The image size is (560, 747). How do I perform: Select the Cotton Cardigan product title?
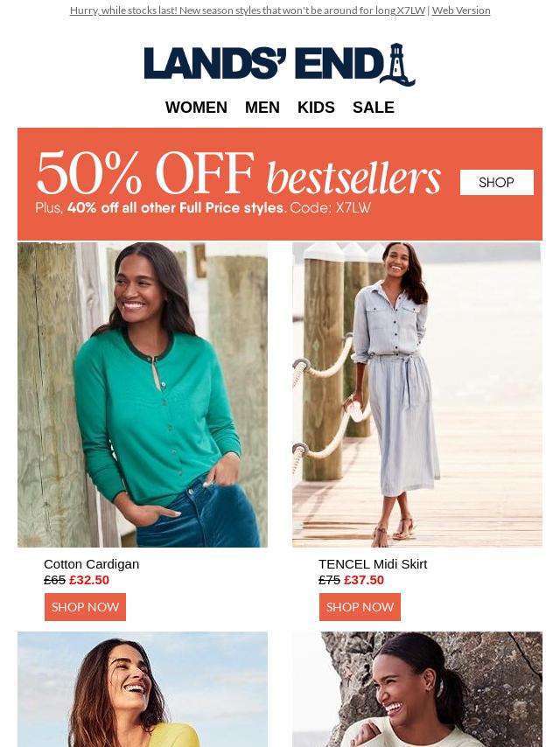[92, 564]
